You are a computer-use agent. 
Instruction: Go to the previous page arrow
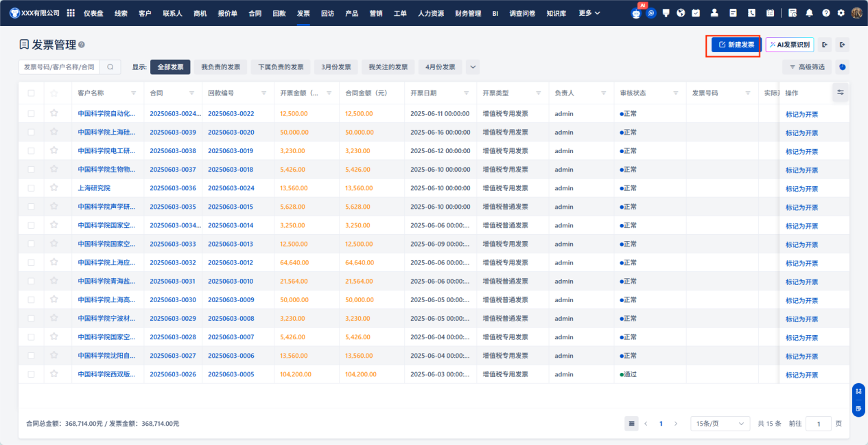coord(646,424)
